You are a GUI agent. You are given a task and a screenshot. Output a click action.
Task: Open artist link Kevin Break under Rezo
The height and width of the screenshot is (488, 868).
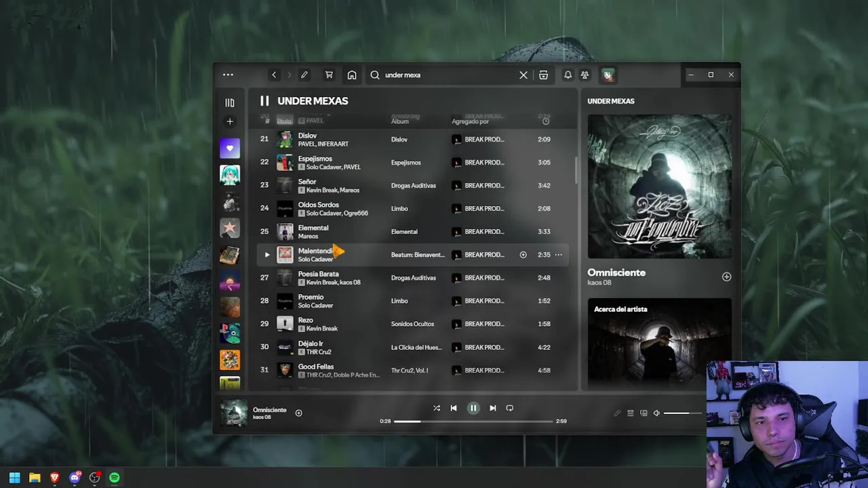click(321, 329)
